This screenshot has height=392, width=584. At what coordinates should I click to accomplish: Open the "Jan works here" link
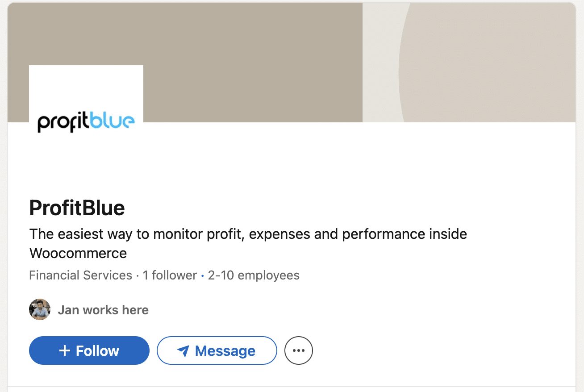coord(103,310)
